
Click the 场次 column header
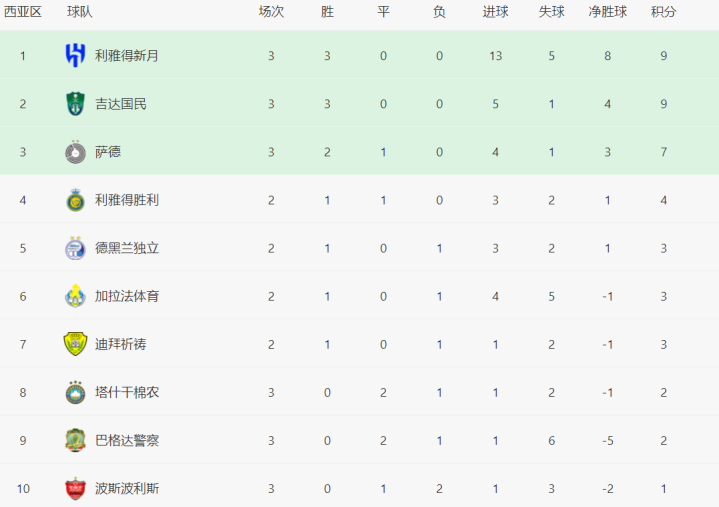tap(271, 12)
